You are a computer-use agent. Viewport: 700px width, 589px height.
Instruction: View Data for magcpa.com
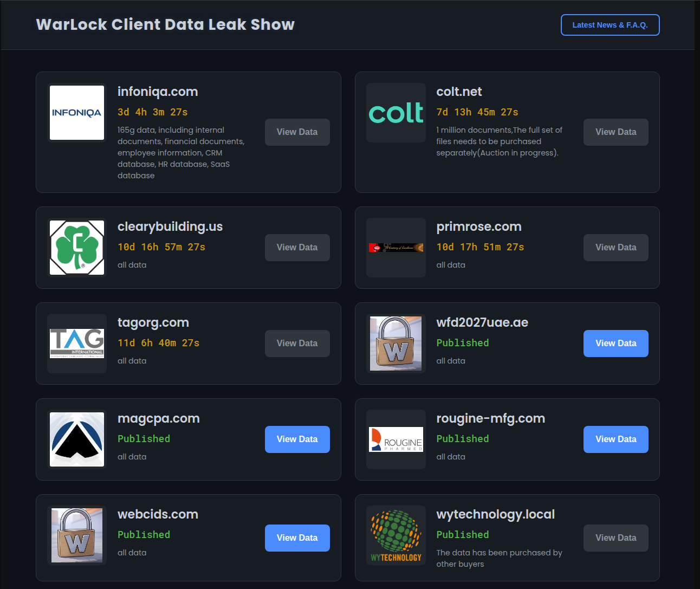pos(297,439)
